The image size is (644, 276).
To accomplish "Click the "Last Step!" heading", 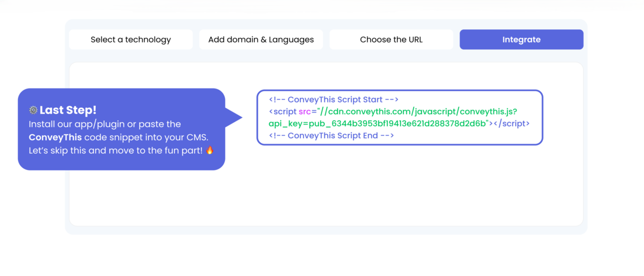I will pos(68,110).
